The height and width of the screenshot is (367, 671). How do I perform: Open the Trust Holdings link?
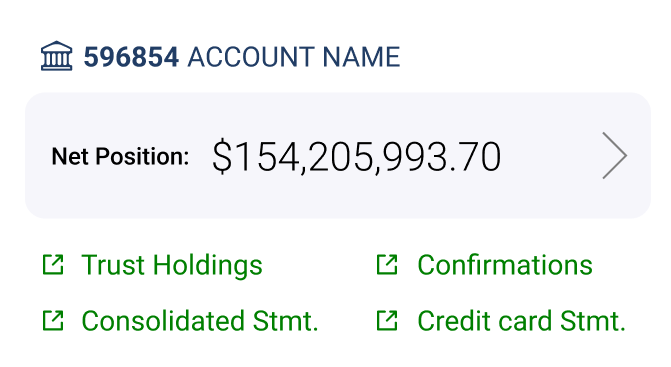(x=172, y=265)
